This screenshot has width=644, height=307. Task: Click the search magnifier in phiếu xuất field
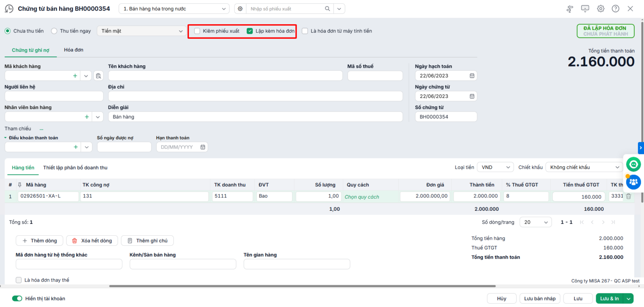[328, 9]
